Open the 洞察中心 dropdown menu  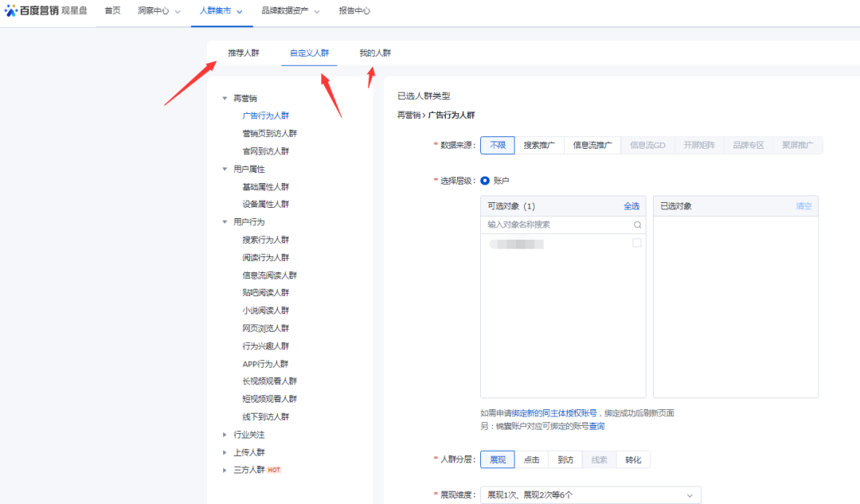[x=159, y=11]
